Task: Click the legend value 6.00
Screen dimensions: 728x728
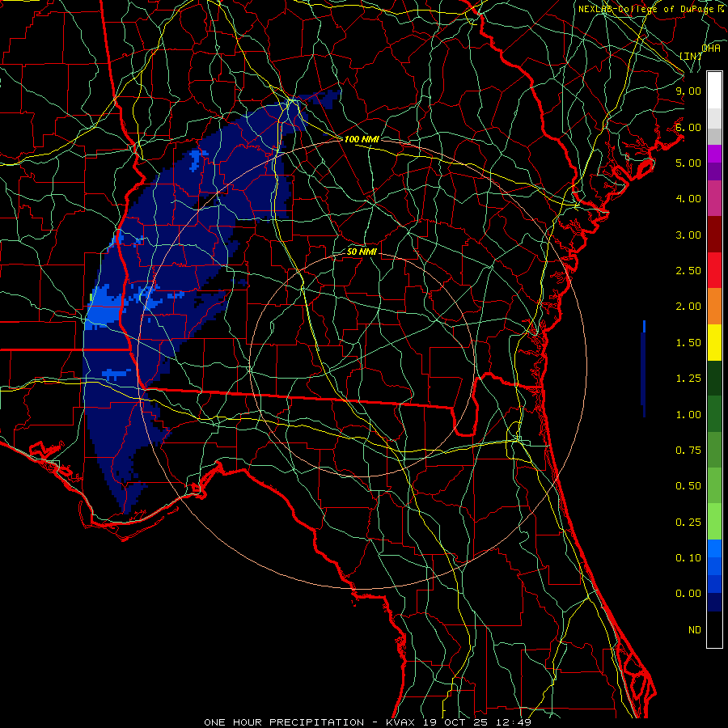Action: [688, 127]
